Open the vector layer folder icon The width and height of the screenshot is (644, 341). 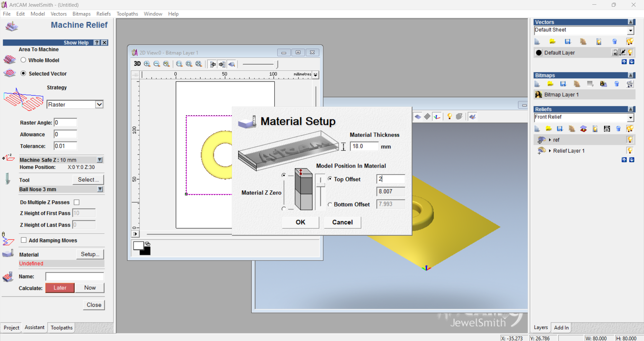pyautogui.click(x=552, y=42)
